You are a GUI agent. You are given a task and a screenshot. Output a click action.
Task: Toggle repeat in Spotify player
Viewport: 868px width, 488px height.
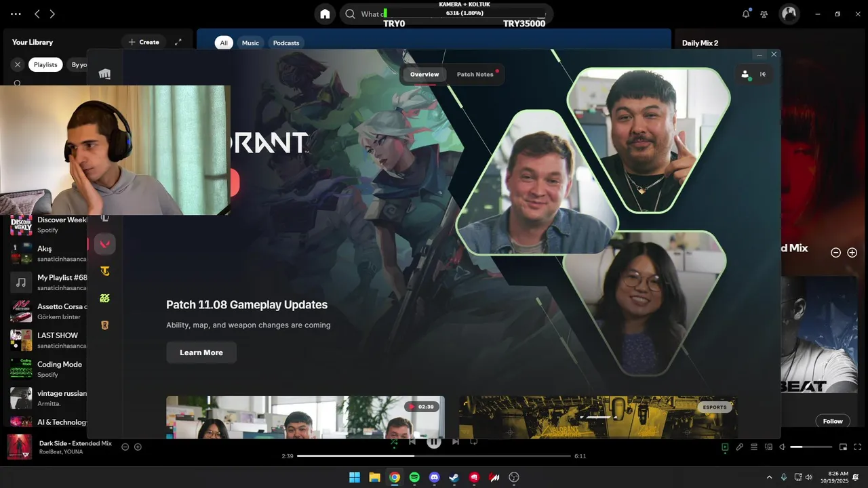click(474, 442)
